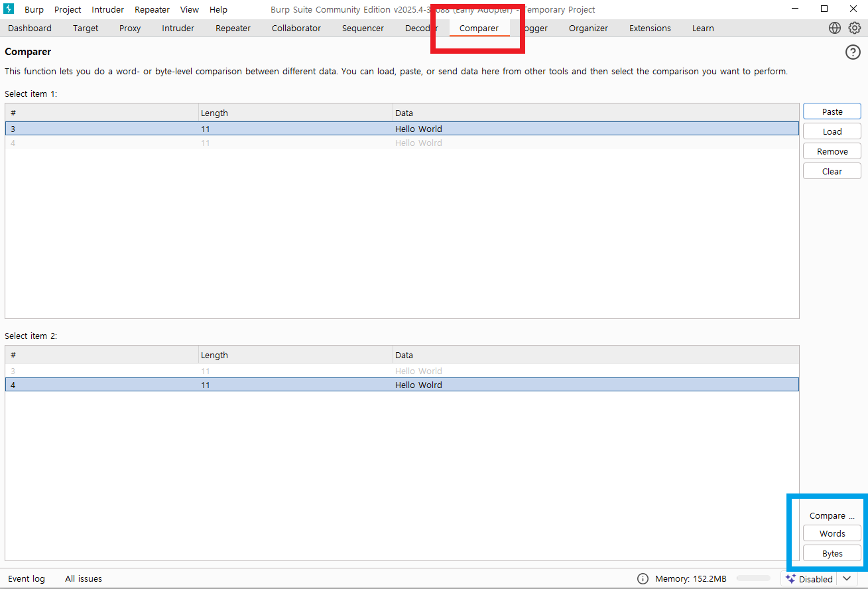Click the Paste button

tap(832, 111)
